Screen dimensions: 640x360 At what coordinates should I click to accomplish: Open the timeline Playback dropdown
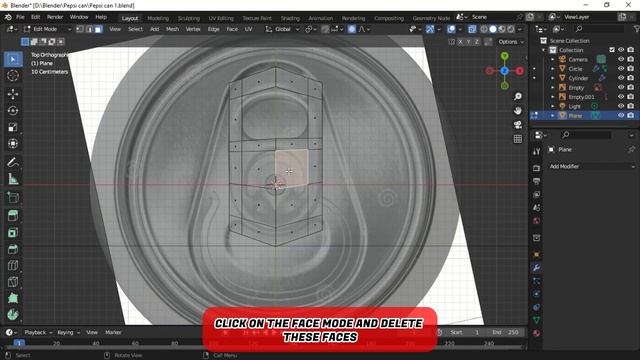[x=38, y=332]
